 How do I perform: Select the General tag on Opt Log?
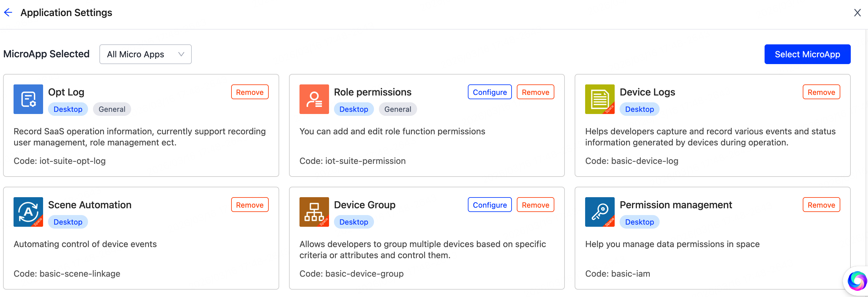click(111, 109)
